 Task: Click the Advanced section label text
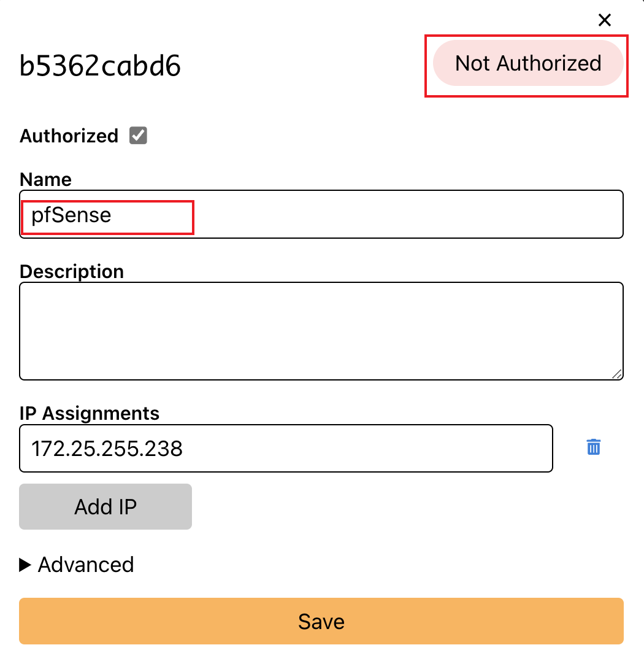tap(86, 565)
